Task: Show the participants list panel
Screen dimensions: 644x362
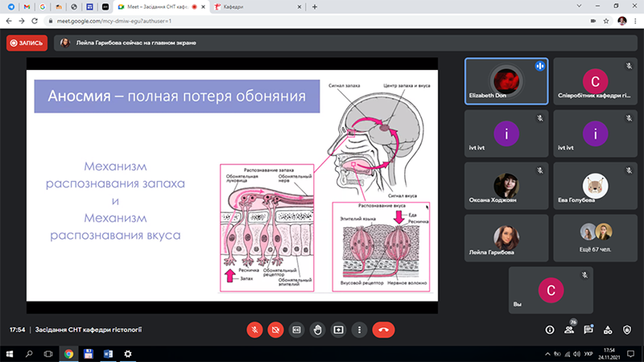Action: click(569, 330)
